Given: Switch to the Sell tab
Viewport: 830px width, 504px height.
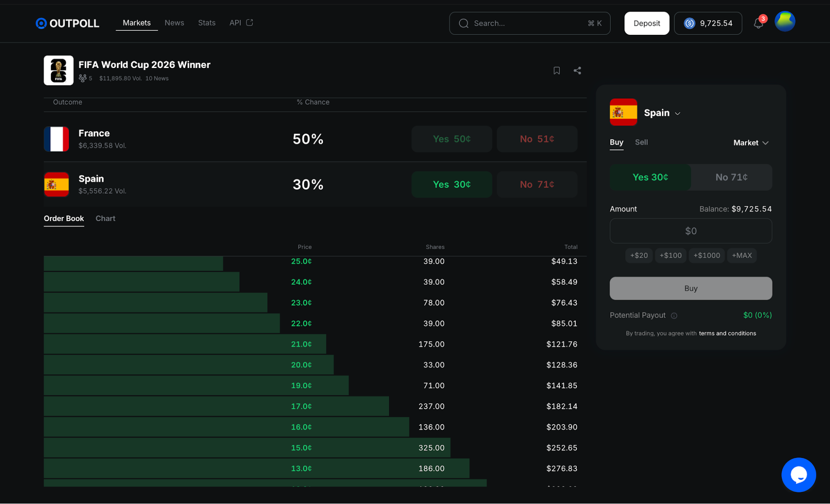Looking at the screenshot, I should tap(641, 142).
